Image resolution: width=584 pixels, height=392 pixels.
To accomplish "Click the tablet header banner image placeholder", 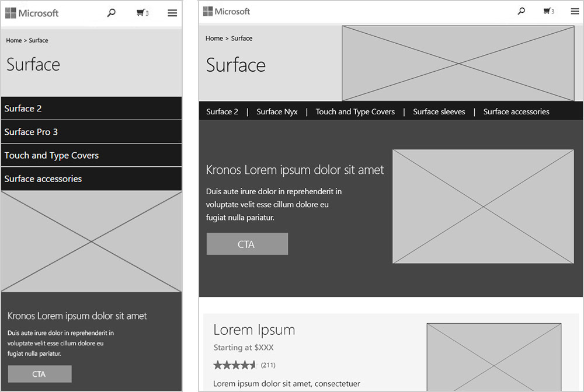I will [x=458, y=63].
